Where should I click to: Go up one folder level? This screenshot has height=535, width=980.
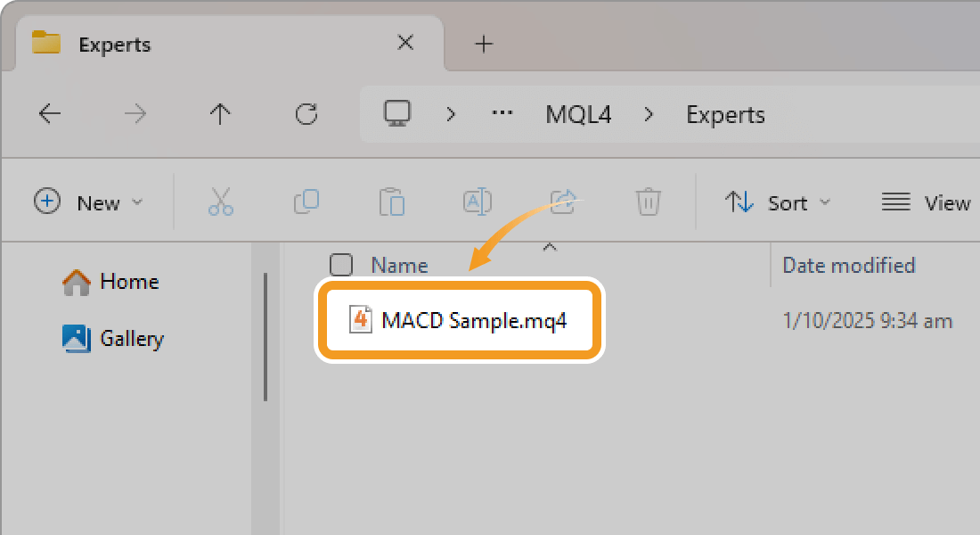coord(220,114)
